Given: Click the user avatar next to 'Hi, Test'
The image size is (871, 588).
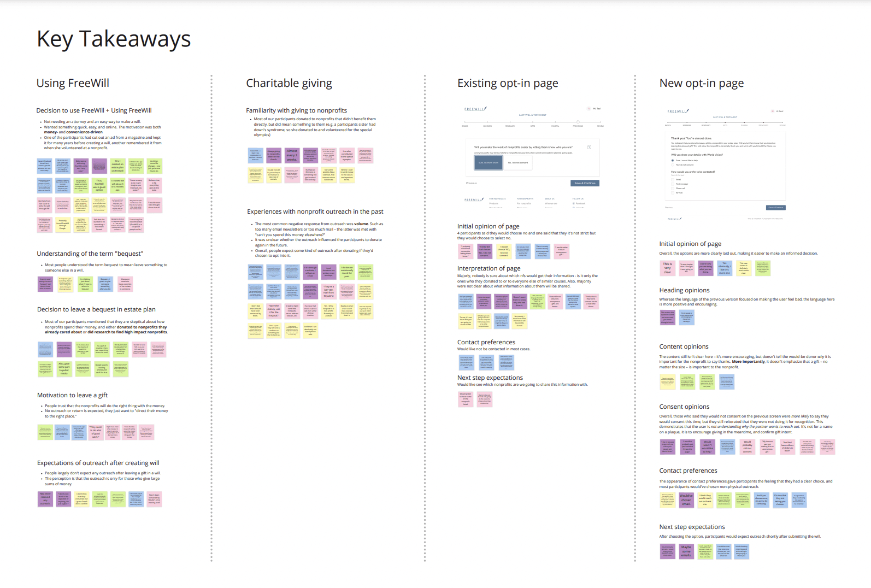Looking at the screenshot, I should point(588,109).
